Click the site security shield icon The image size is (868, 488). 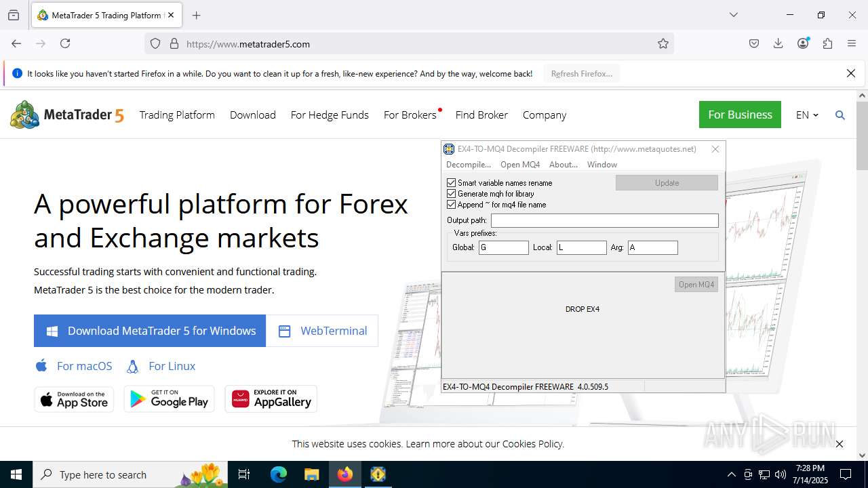click(155, 43)
